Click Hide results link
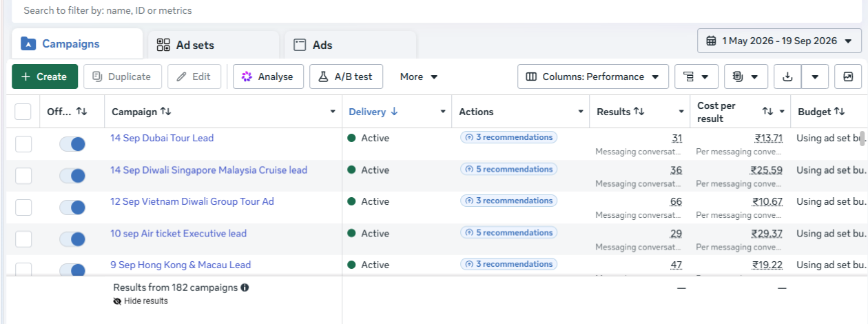 (x=141, y=301)
